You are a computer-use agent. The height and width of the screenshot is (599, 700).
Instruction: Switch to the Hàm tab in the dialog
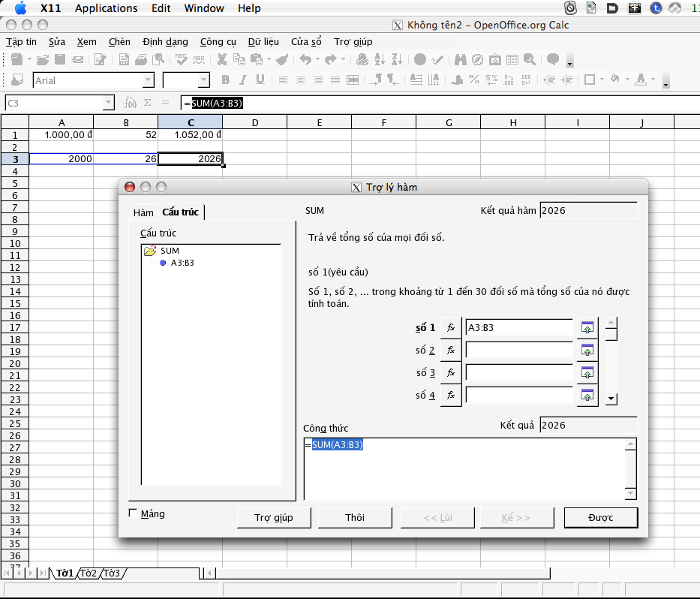click(143, 212)
